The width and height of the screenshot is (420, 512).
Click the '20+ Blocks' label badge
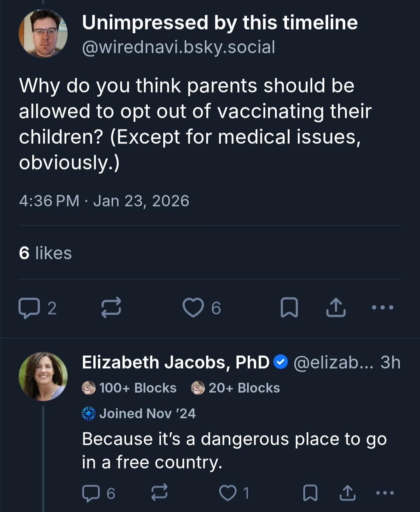click(x=236, y=388)
